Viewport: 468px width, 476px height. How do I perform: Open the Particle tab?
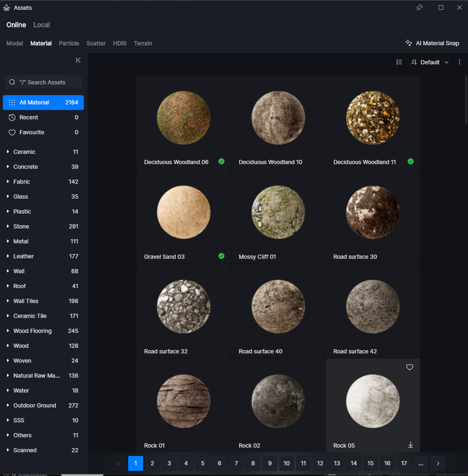tap(69, 43)
